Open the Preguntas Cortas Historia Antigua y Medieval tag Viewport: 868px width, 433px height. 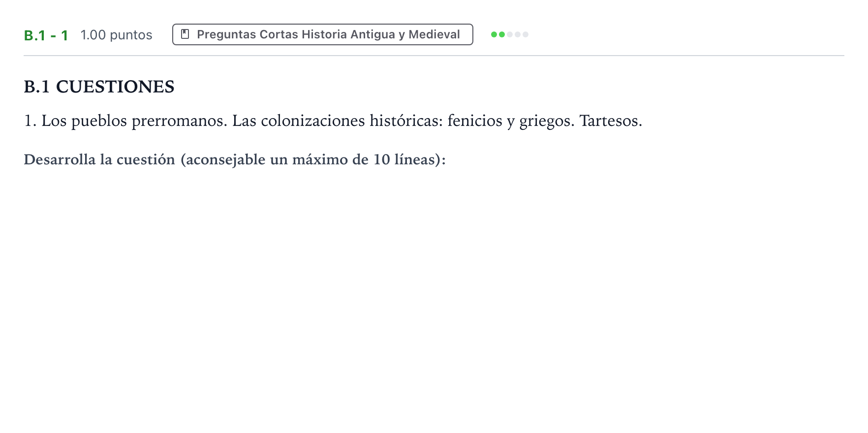pos(322,34)
